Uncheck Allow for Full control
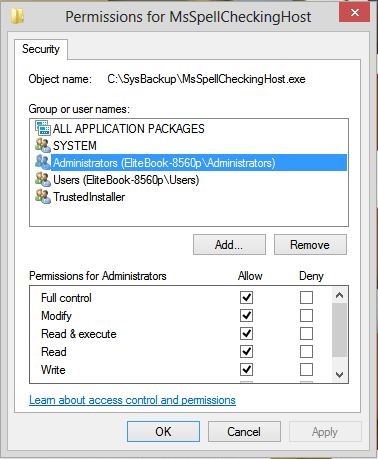Viewport: 378px width, 459px height. [246, 297]
